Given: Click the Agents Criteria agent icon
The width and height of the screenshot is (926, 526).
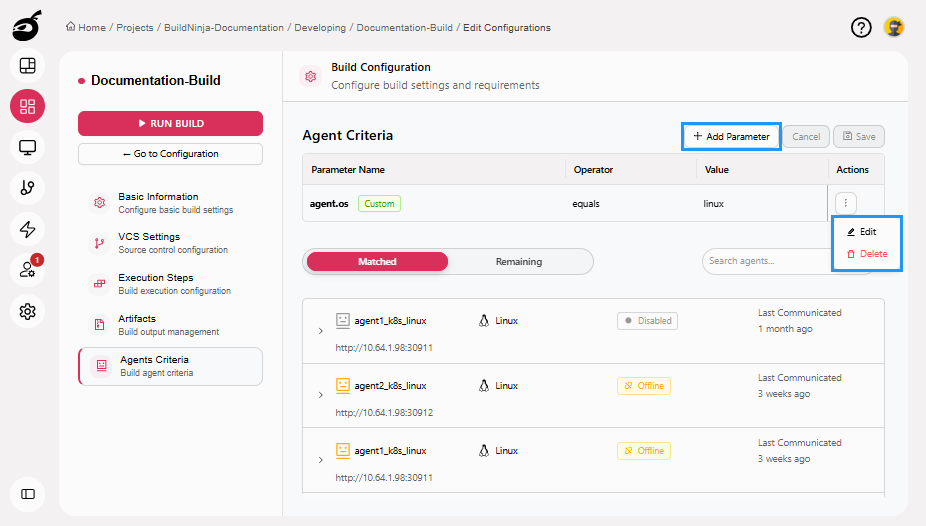Looking at the screenshot, I should click(x=102, y=365).
